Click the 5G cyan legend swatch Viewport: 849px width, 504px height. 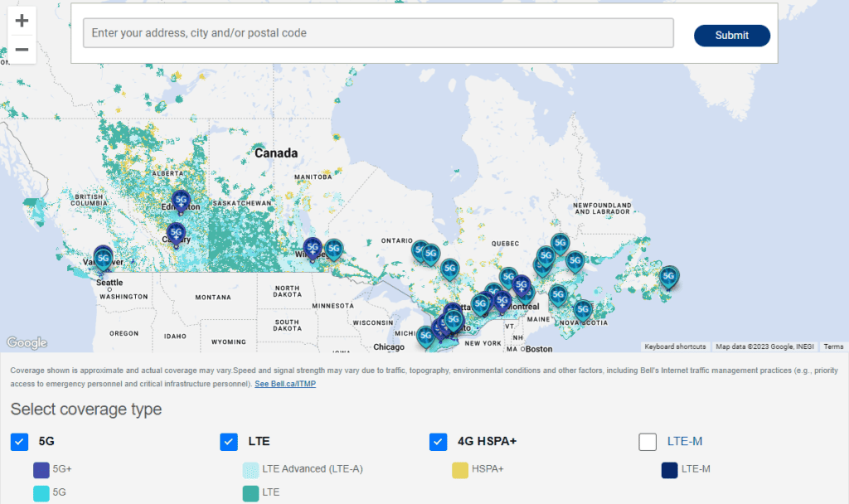(x=41, y=493)
